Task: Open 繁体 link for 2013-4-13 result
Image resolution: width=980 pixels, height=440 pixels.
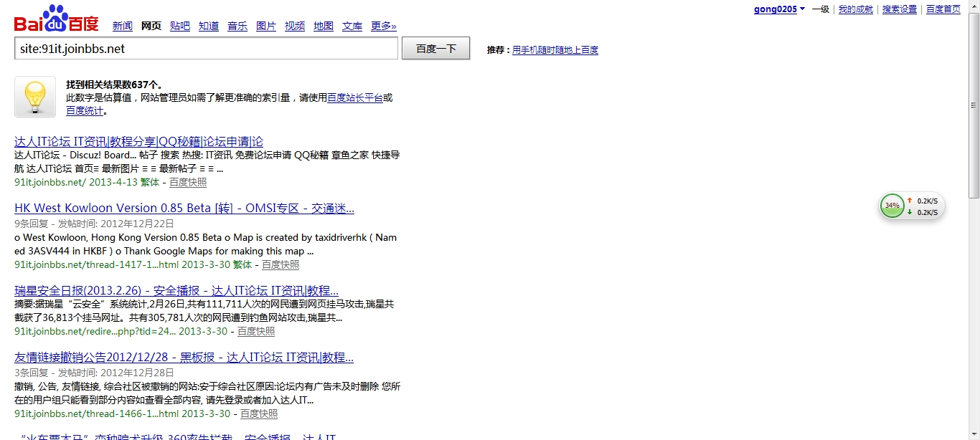Action: pos(150,183)
